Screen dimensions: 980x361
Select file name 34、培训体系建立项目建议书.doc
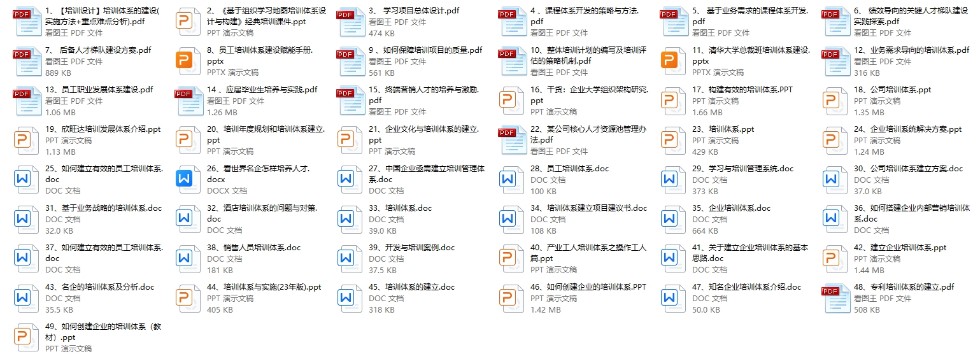click(589, 208)
